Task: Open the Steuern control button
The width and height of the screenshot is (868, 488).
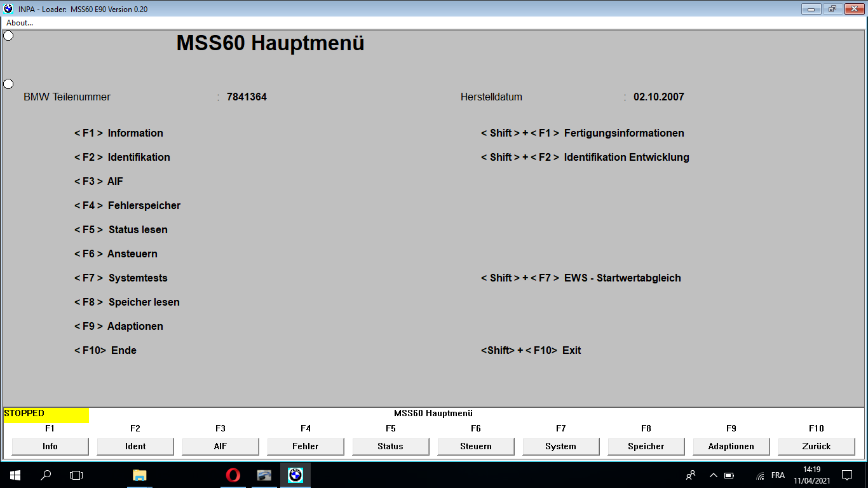Action: click(476, 446)
